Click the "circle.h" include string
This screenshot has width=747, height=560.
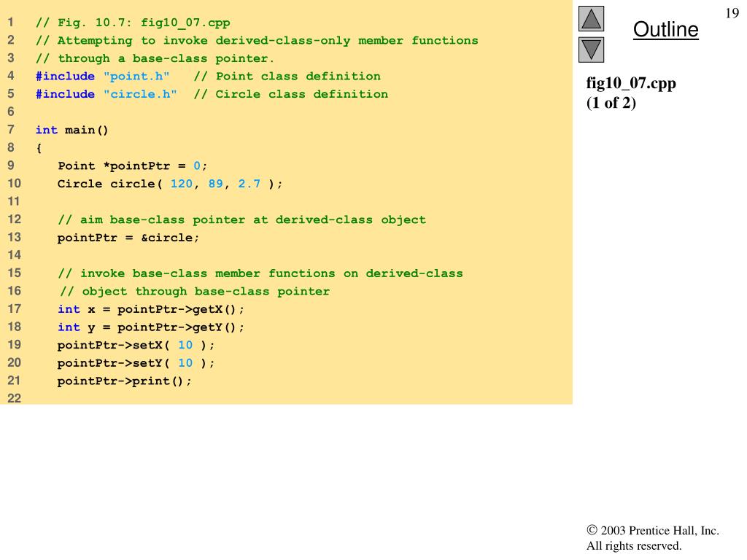pyautogui.click(x=140, y=94)
